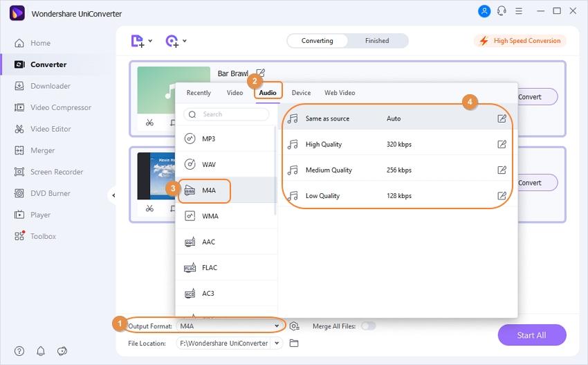The image size is (588, 365).
Task: Convert the Bar Brawl file
Action: (x=537, y=97)
